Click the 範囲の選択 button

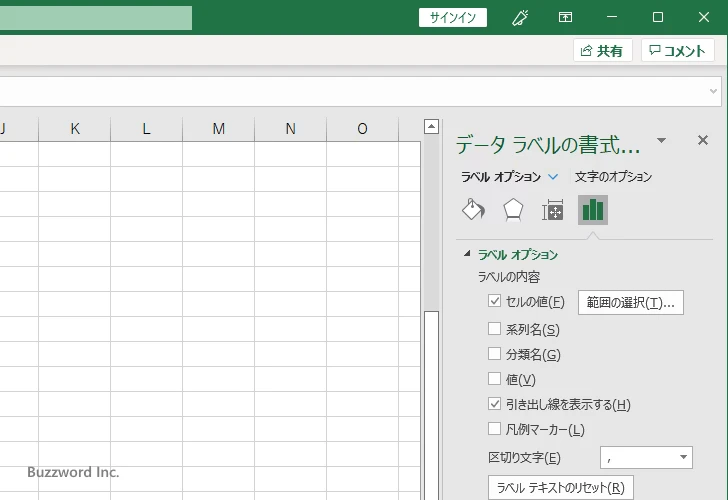point(630,303)
